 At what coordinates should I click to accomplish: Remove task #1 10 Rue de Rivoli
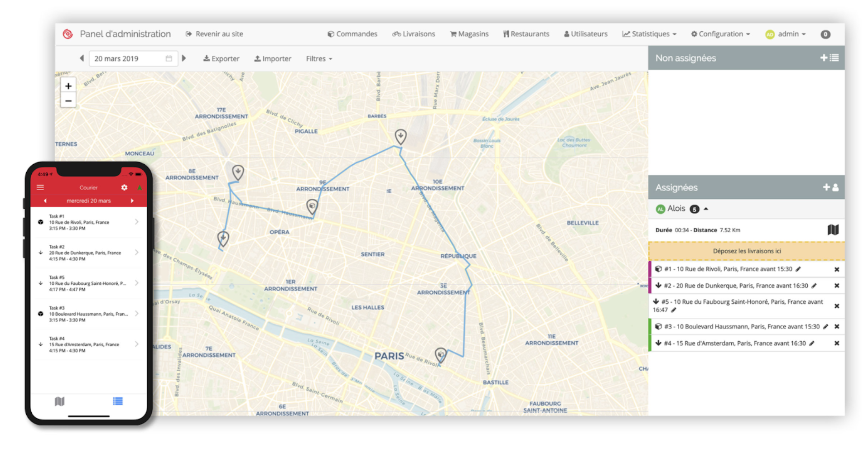pos(837,269)
